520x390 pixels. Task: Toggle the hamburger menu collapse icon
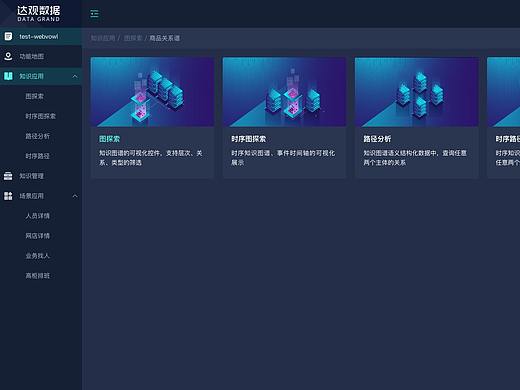(x=94, y=14)
